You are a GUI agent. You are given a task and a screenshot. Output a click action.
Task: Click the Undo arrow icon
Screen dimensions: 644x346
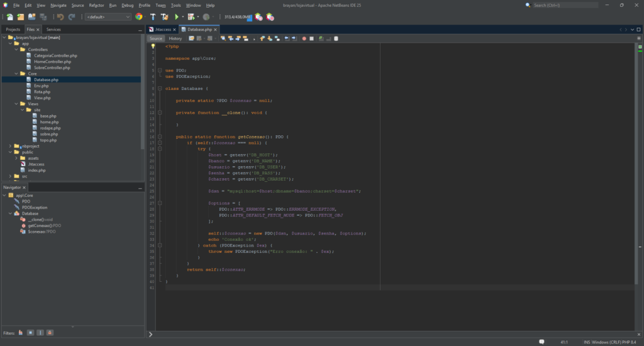[60, 17]
